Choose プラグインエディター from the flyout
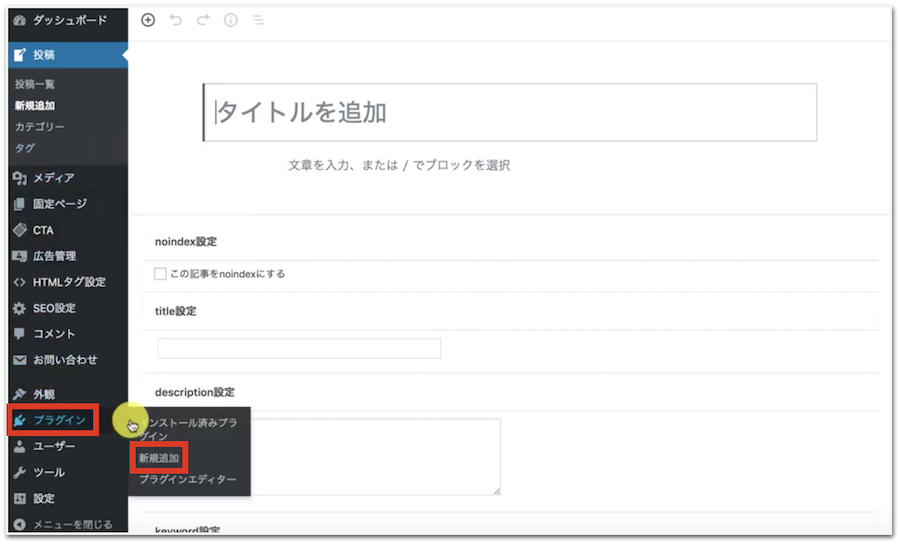Viewport: 900px width, 544px height. point(188,480)
